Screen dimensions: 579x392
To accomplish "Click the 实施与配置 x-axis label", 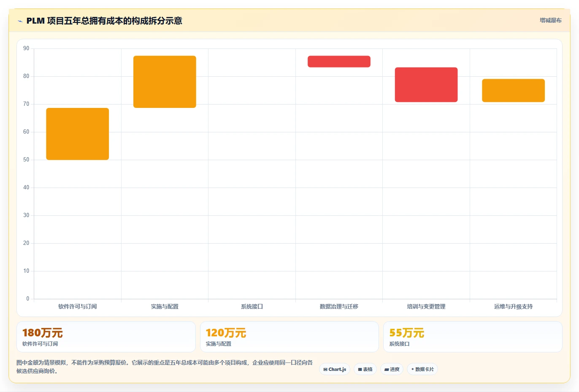I will tap(165, 306).
